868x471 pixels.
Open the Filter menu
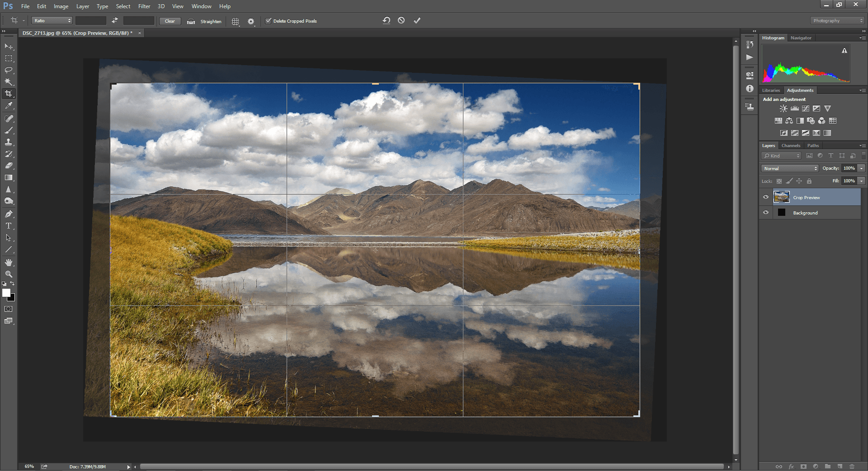point(144,6)
